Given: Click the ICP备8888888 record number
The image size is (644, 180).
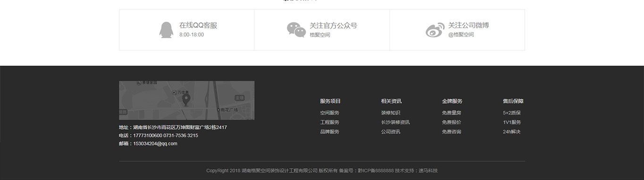Looking at the screenshot, I should [376, 171].
